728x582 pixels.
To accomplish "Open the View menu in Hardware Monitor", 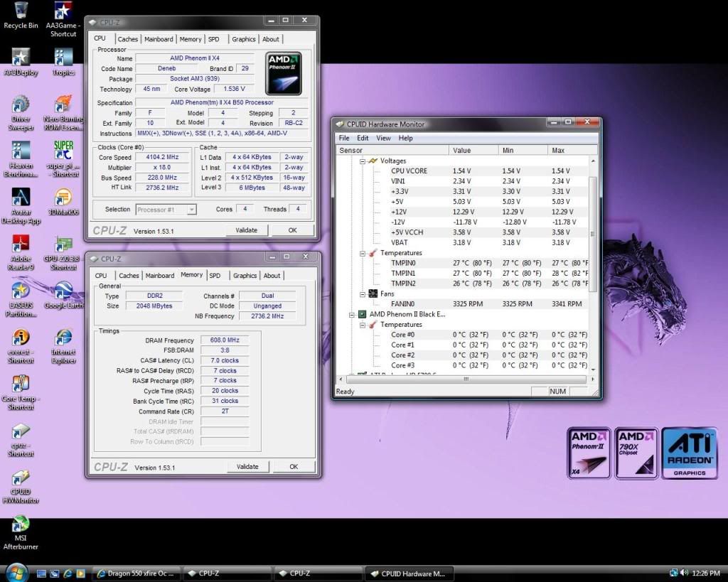I will point(383,138).
